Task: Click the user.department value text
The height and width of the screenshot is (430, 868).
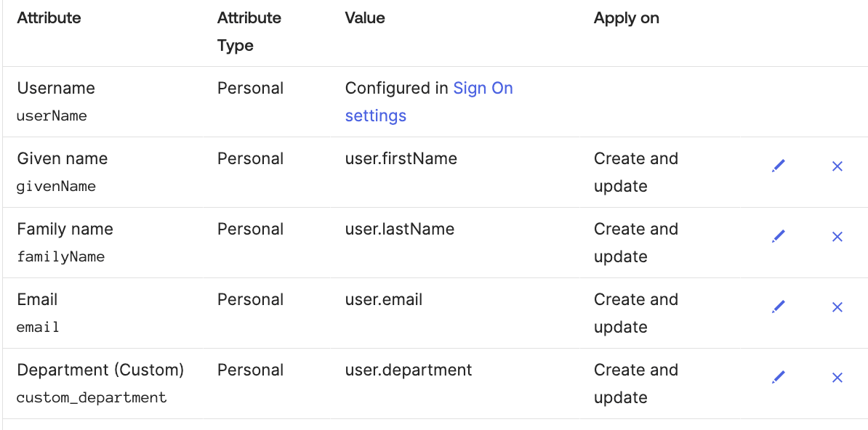Action: pos(408,370)
